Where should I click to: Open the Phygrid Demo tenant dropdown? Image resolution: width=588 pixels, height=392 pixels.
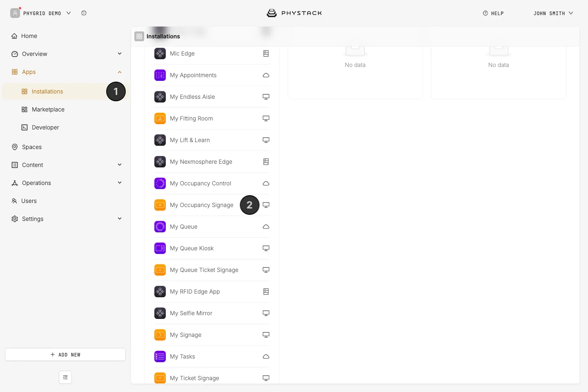click(x=41, y=13)
